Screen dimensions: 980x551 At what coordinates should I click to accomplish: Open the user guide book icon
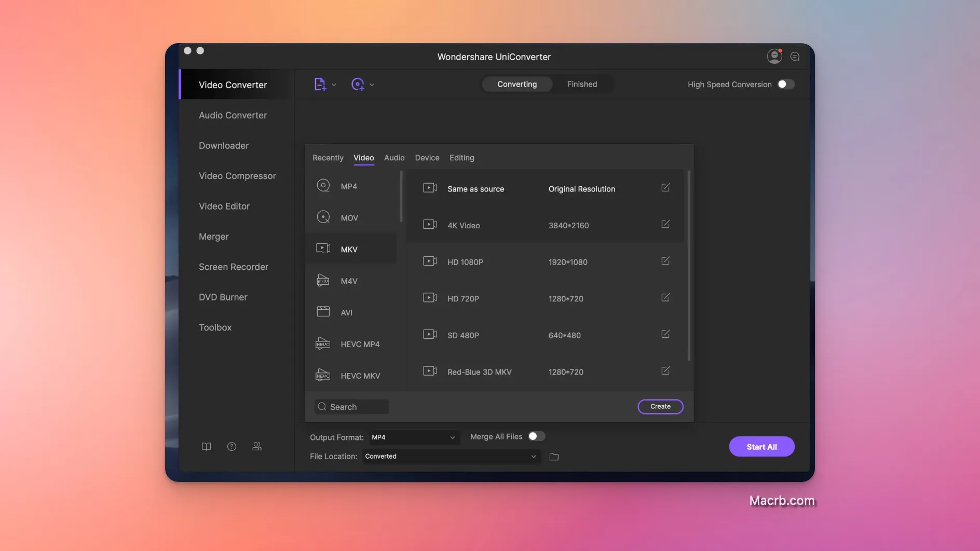click(x=206, y=447)
